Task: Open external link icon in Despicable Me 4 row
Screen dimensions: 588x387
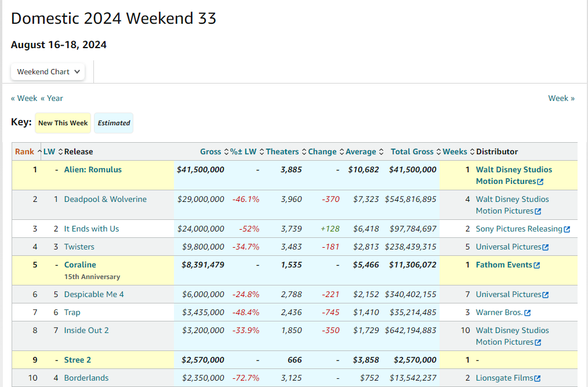Action: (546, 295)
